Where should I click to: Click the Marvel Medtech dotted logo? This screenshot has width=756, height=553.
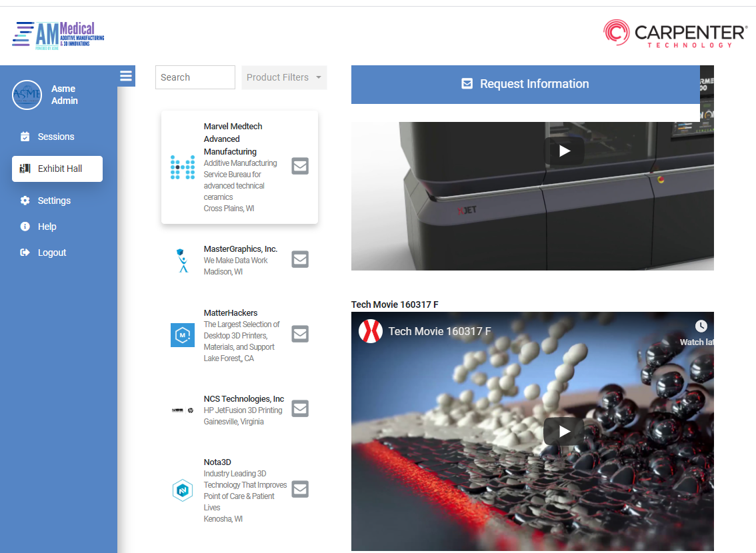tap(183, 167)
